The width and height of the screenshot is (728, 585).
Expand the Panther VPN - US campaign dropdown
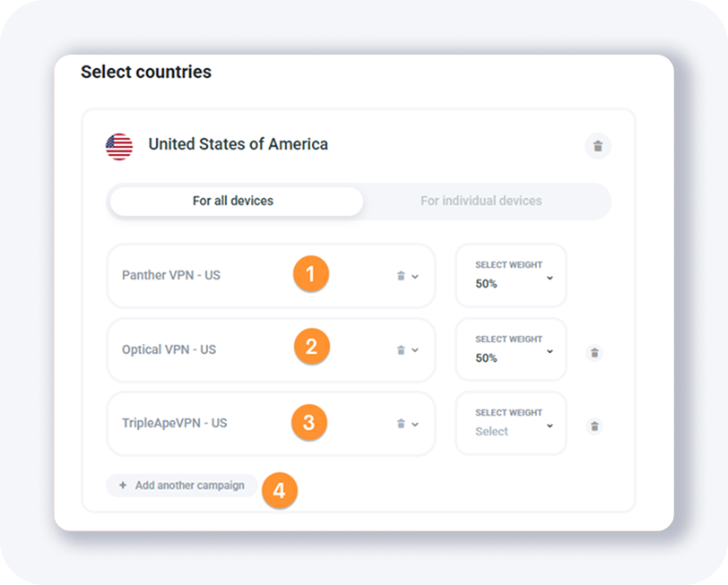[x=415, y=276]
